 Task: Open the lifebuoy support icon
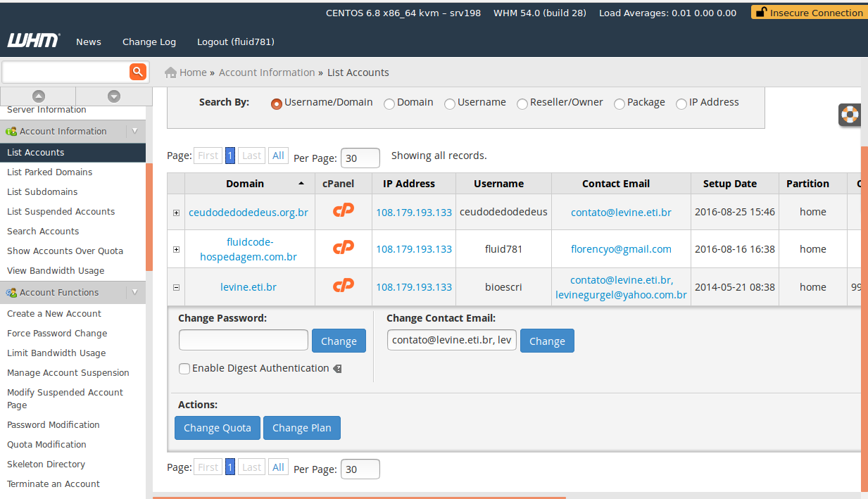click(x=850, y=114)
